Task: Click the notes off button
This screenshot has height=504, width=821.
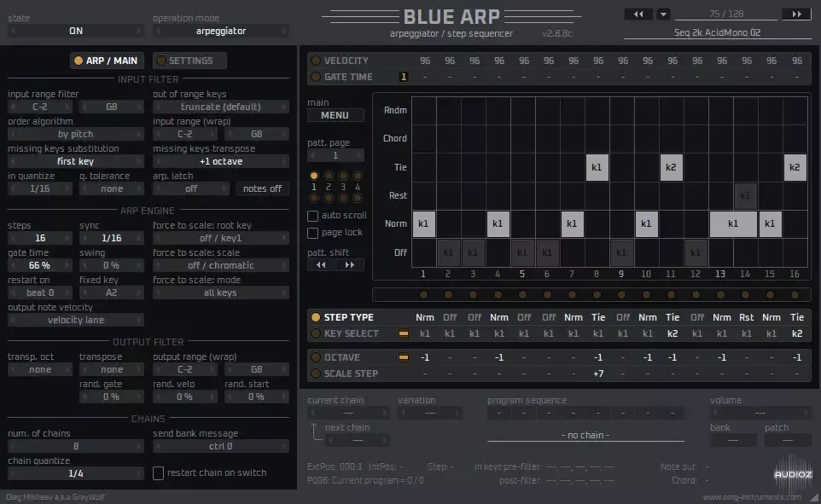Action: pyautogui.click(x=262, y=188)
